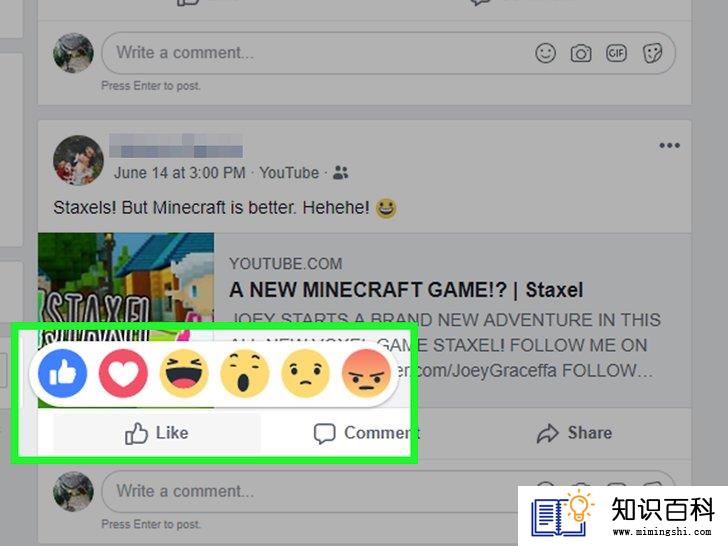
Task: Open the YouTube source link
Action: [x=289, y=173]
